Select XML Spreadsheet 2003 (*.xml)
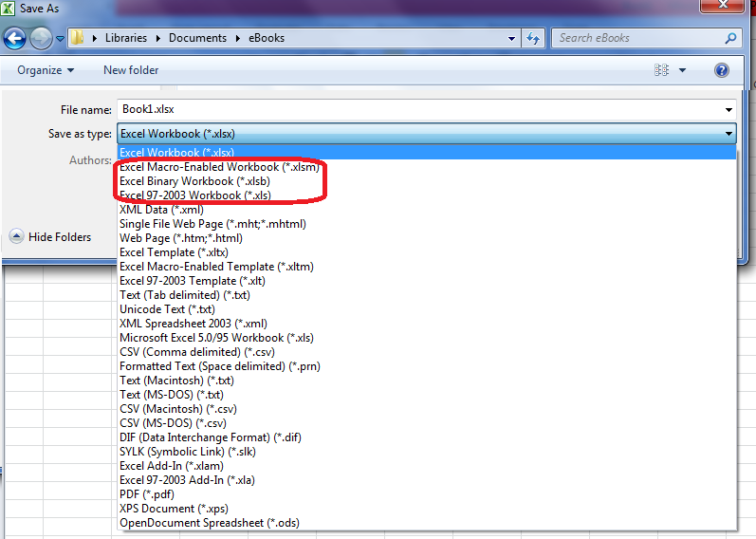 pyautogui.click(x=427, y=324)
